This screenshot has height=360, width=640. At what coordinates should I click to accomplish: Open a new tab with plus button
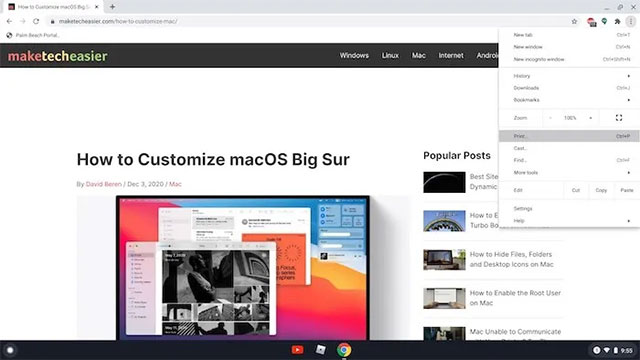click(112, 7)
